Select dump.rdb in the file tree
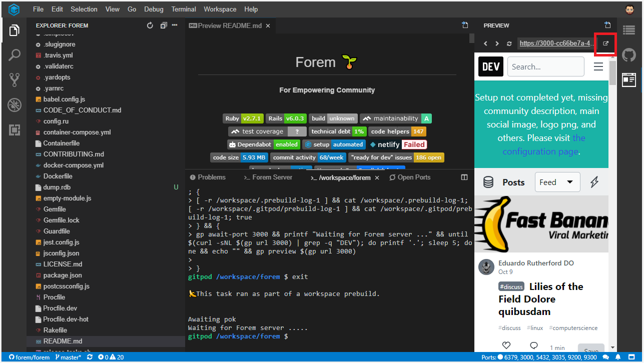This screenshot has width=644, height=363. (x=57, y=187)
